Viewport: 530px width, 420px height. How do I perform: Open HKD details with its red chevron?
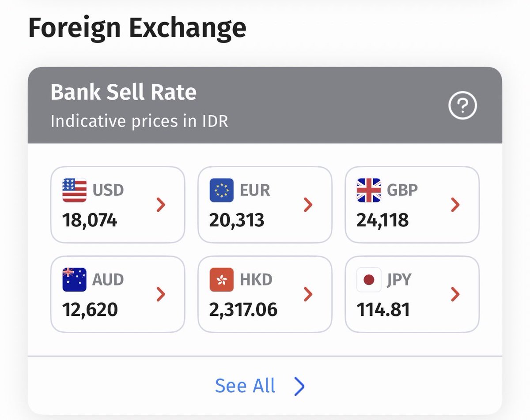(x=308, y=294)
